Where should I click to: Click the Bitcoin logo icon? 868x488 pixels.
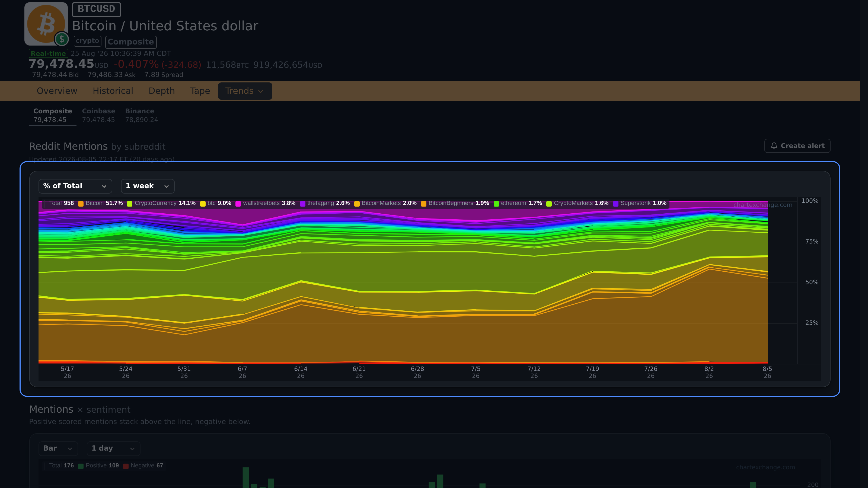click(46, 24)
